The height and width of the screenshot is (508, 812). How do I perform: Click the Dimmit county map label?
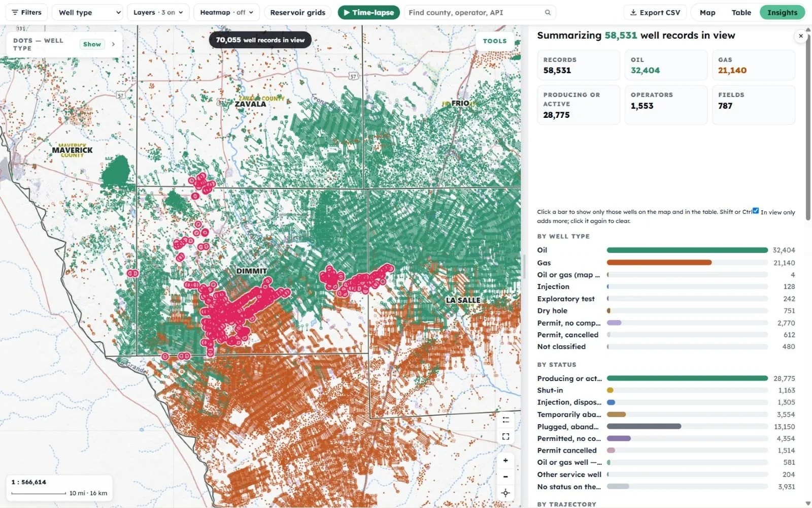[x=252, y=271]
